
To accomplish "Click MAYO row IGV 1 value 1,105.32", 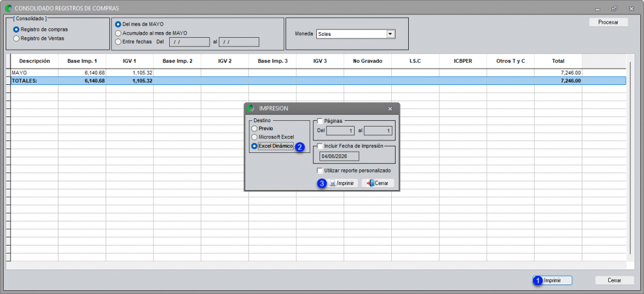I will point(130,73).
